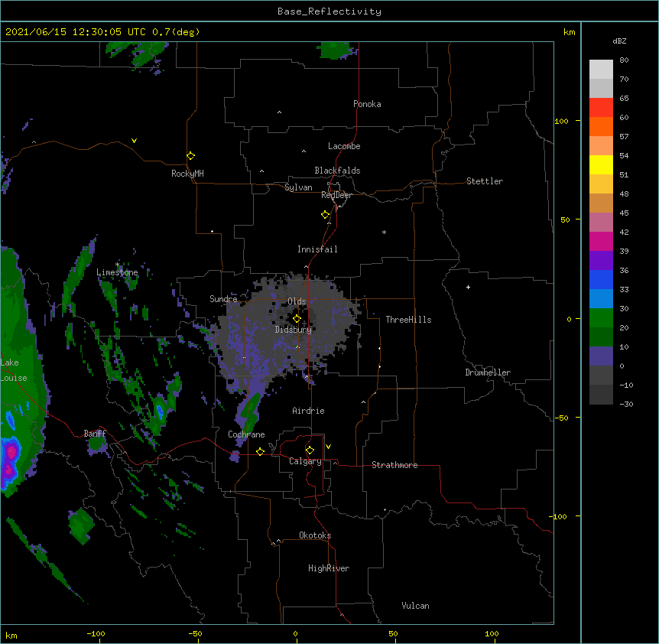This screenshot has height=644, width=659.
Task: Click the yellow diamond marker below Cochrane
Action: click(260, 451)
